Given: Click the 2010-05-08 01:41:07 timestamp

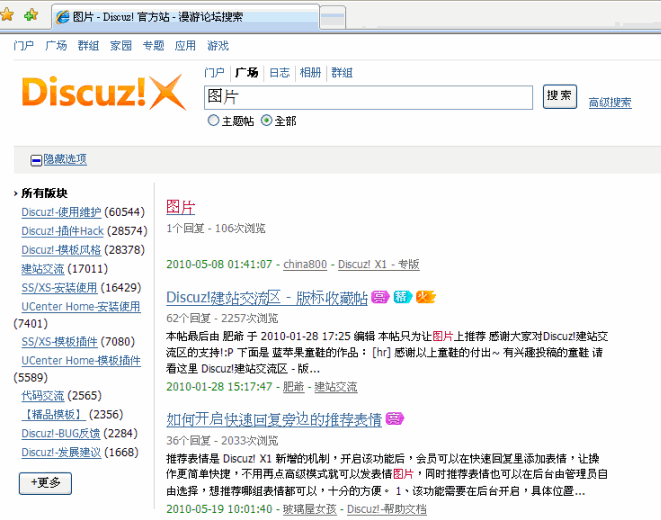Looking at the screenshot, I should (x=219, y=264).
